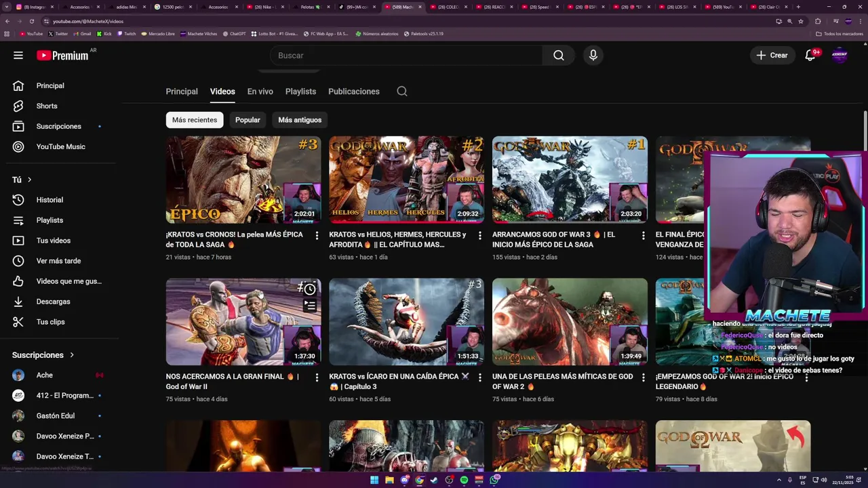
Task: Open options for ARRANCAMOS GOD OF WAR 3
Action: click(x=644, y=235)
